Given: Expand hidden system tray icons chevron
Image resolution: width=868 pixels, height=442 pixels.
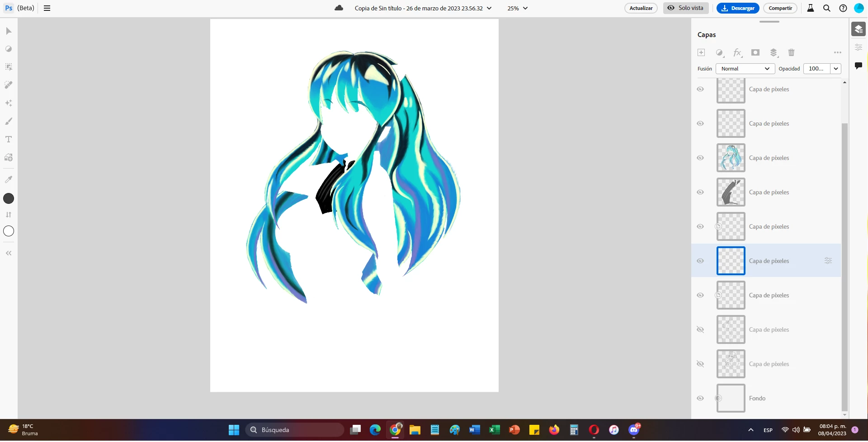Looking at the screenshot, I should tap(751, 430).
